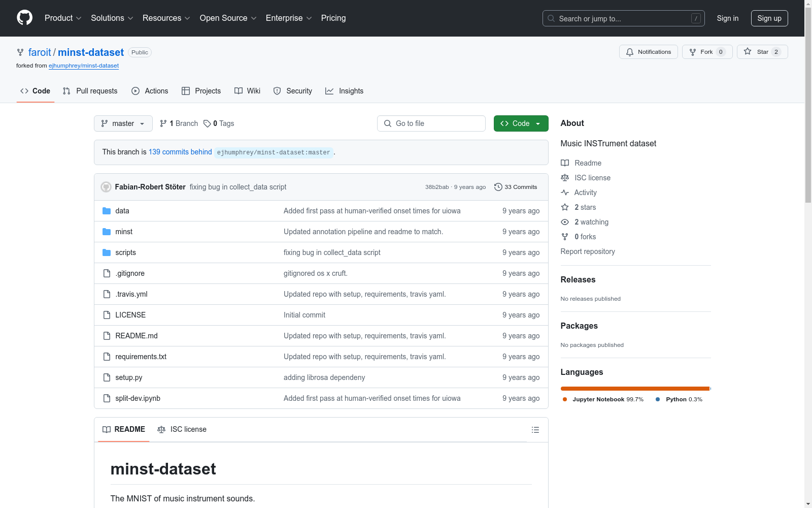Open the 33 Commits history link
The height and width of the screenshot is (508, 812).
(x=516, y=187)
